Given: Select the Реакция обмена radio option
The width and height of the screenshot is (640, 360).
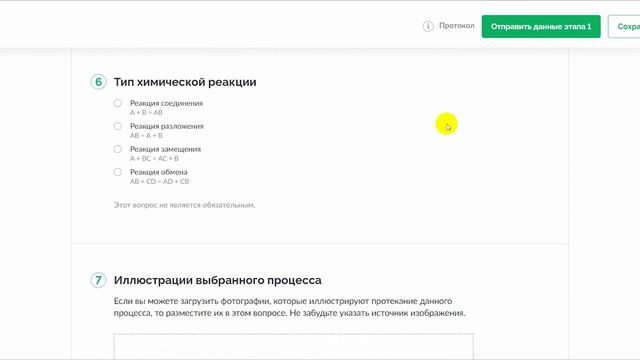Looking at the screenshot, I should [118, 172].
